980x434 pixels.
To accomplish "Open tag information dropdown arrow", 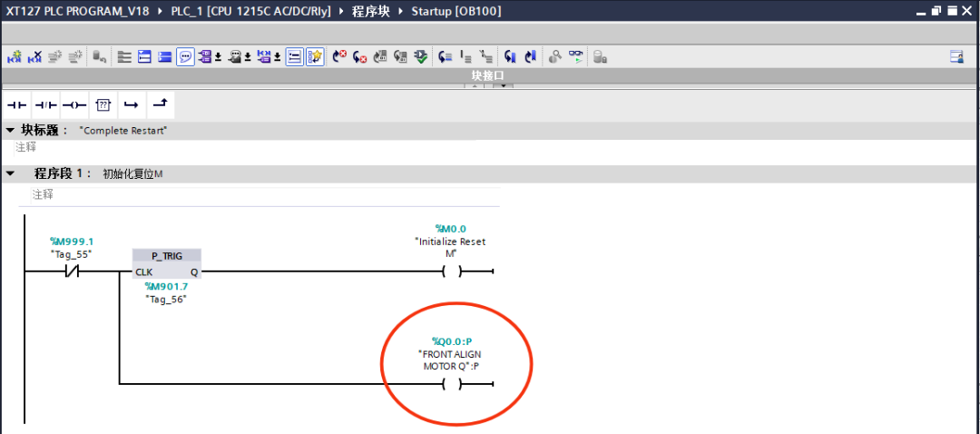I will coord(248,57).
